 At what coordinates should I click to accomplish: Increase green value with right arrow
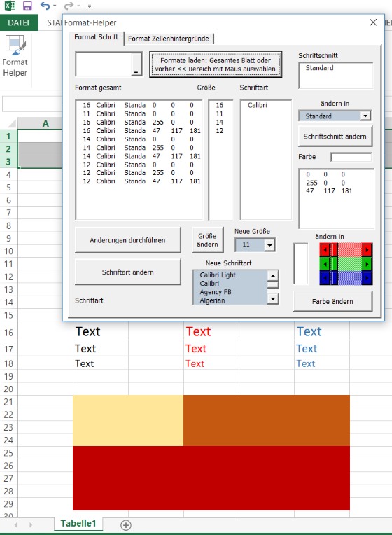point(367,264)
